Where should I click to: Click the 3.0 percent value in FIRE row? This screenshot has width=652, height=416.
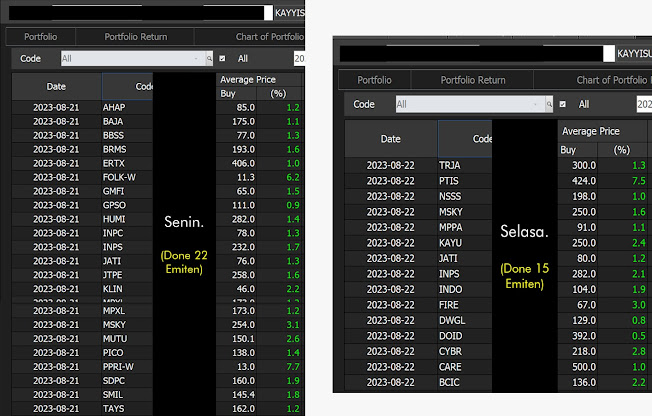tap(639, 305)
